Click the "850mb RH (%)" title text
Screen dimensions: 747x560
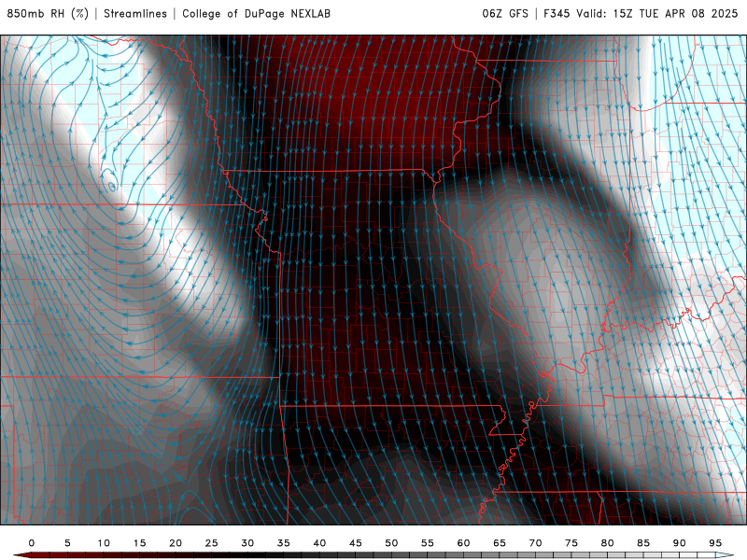(x=48, y=14)
